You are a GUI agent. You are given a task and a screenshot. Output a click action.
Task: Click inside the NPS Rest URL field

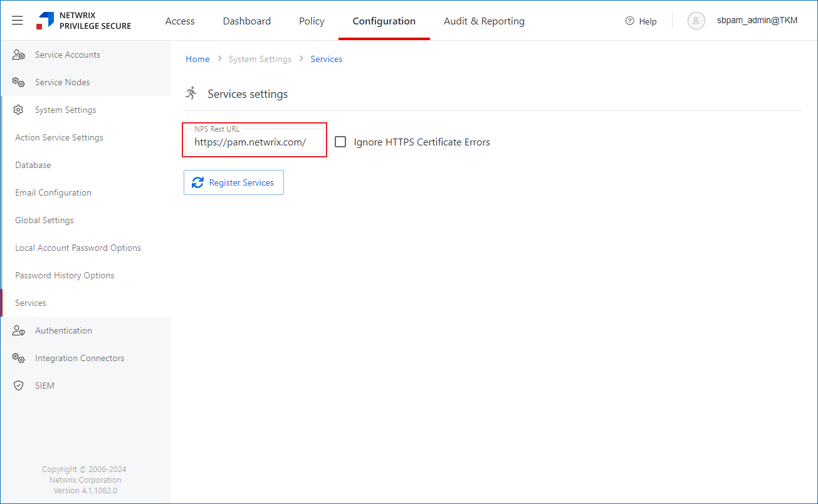tap(254, 142)
